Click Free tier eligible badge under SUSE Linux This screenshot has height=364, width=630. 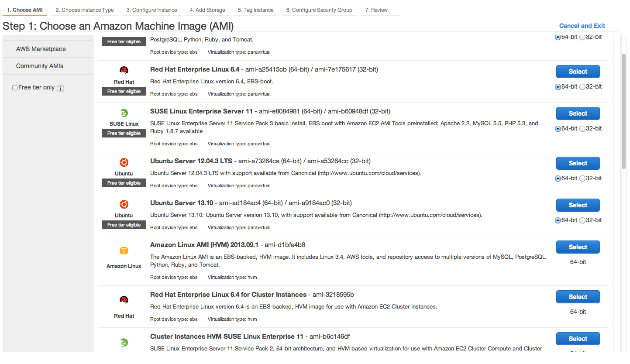coord(124,133)
